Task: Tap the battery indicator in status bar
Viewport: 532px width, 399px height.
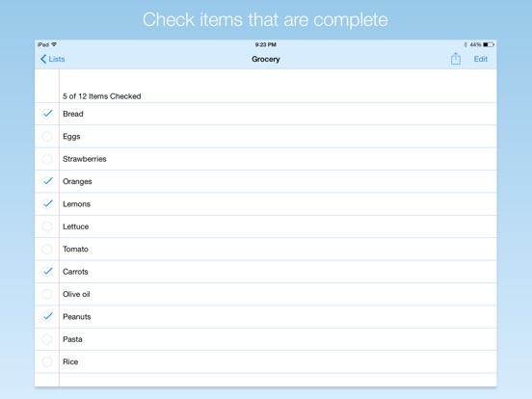Action: pyautogui.click(x=489, y=44)
